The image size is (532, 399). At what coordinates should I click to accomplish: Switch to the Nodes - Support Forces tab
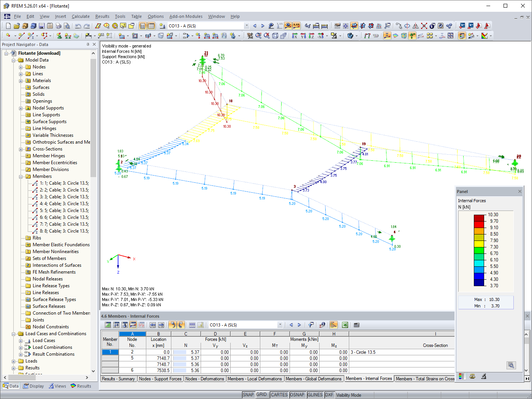tap(160, 379)
